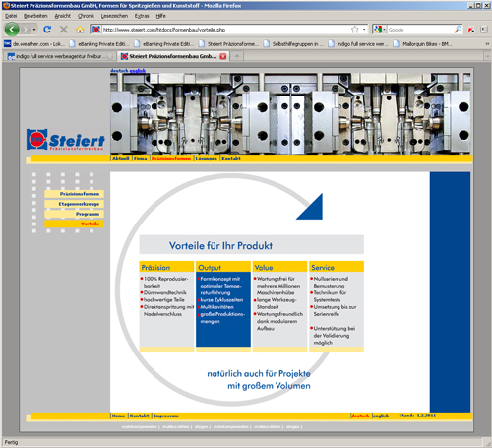This screenshot has height=448, width=492.
Task: Open the address bar history dropdown
Action: (x=364, y=30)
